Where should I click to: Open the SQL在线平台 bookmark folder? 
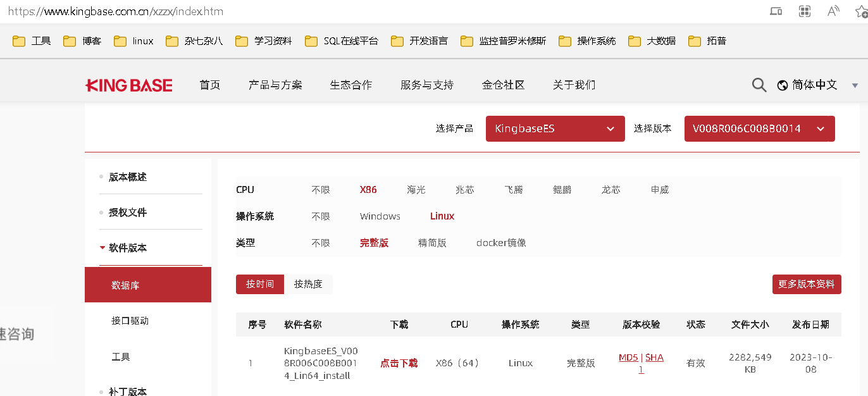pos(342,41)
